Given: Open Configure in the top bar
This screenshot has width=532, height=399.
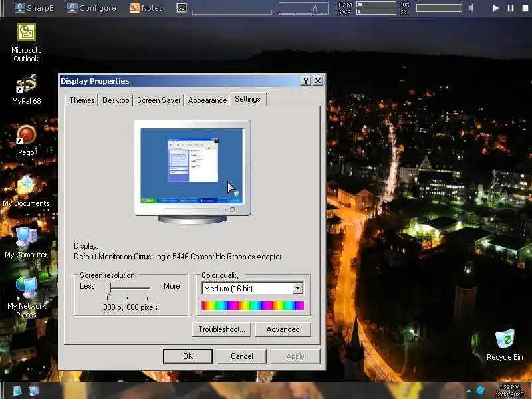Looking at the screenshot, I should [x=91, y=8].
